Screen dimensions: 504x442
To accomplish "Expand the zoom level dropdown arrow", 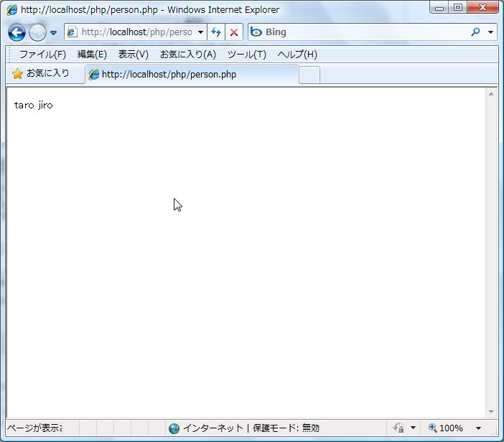I will point(478,428).
